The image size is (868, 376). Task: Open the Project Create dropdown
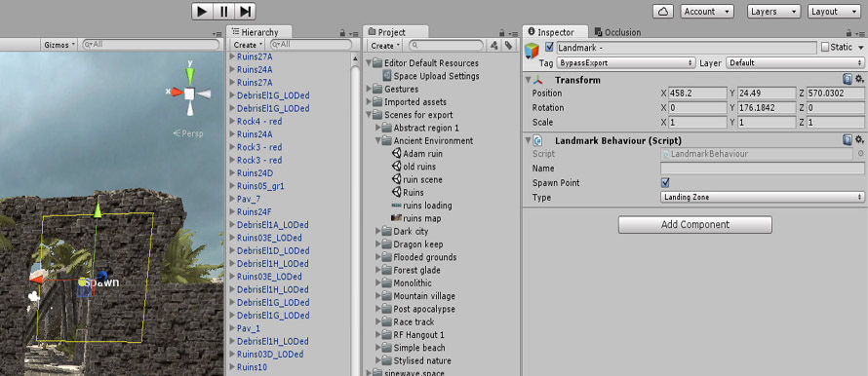385,45
